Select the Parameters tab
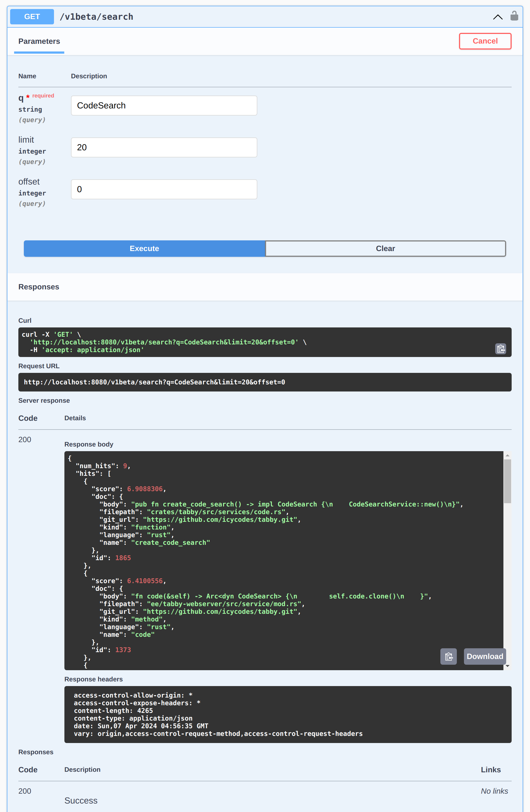This screenshot has height=812, width=530. point(40,41)
